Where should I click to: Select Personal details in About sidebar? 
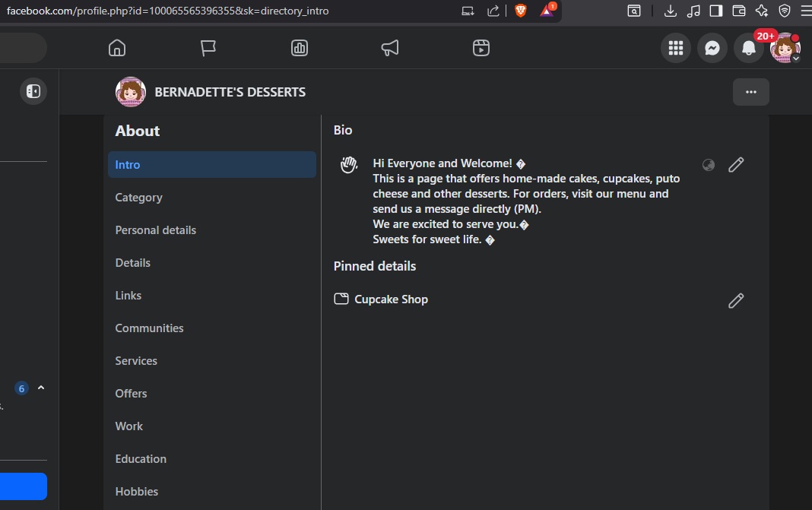click(156, 230)
